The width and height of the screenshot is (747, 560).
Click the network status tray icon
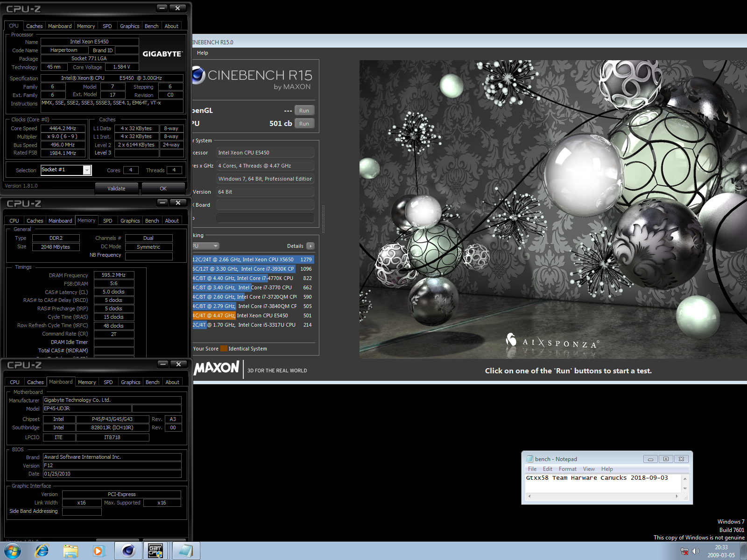pyautogui.click(x=684, y=551)
